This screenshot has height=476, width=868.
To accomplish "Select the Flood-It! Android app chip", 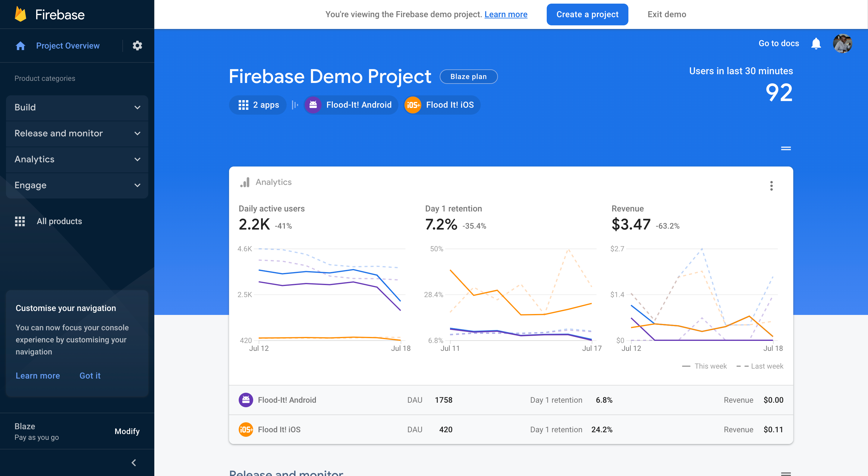I will pos(351,105).
